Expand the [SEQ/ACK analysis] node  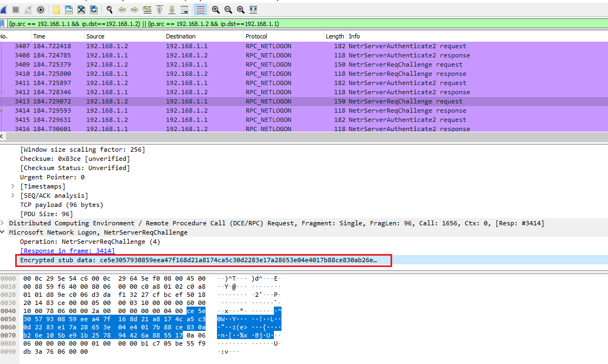click(x=14, y=196)
